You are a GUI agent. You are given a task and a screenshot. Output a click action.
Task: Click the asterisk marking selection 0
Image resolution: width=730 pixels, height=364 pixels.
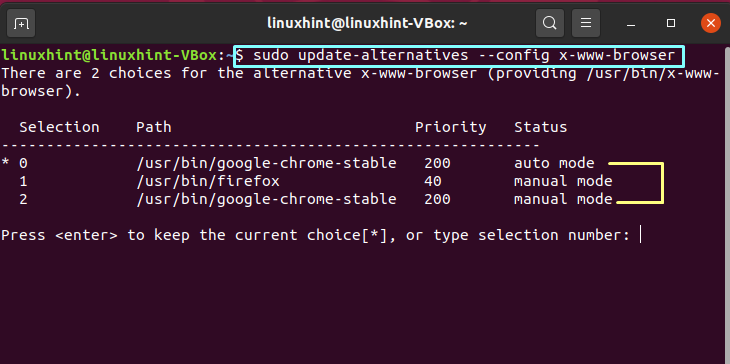(5, 162)
